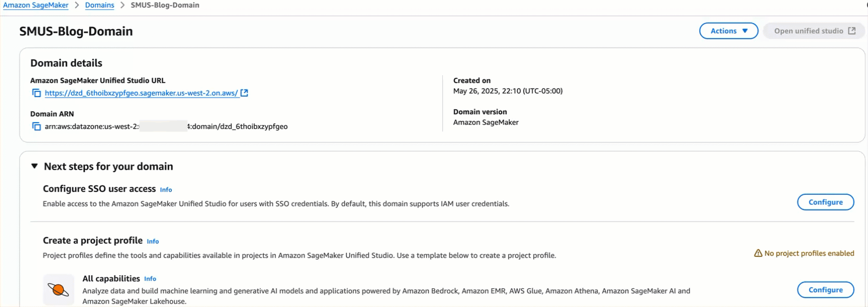
Task: Click the No project profiles enabled status
Action: [809, 253]
